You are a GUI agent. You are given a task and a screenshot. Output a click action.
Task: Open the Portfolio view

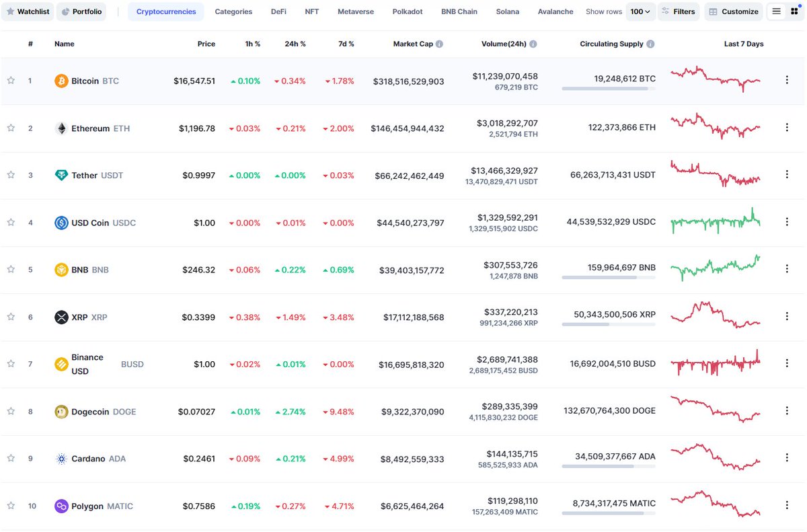pyautogui.click(x=81, y=11)
